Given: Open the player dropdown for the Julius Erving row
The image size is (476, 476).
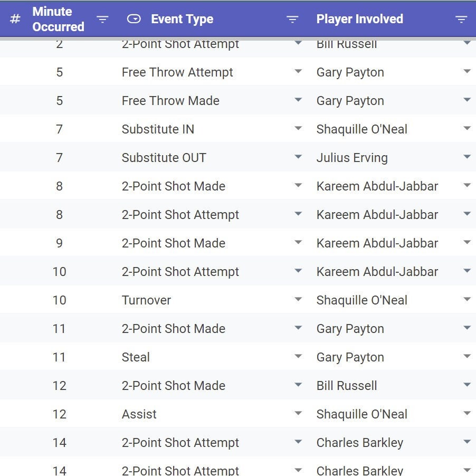Looking at the screenshot, I should click(x=467, y=157).
